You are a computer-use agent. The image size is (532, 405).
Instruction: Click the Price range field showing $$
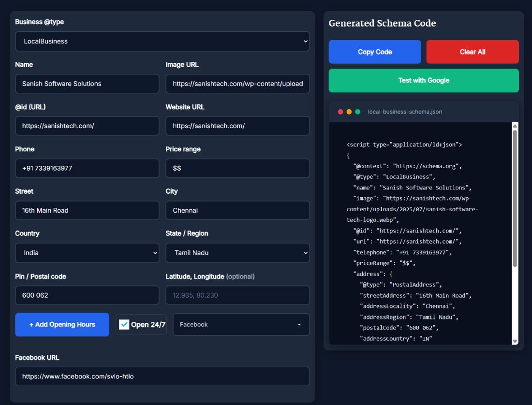[237, 168]
